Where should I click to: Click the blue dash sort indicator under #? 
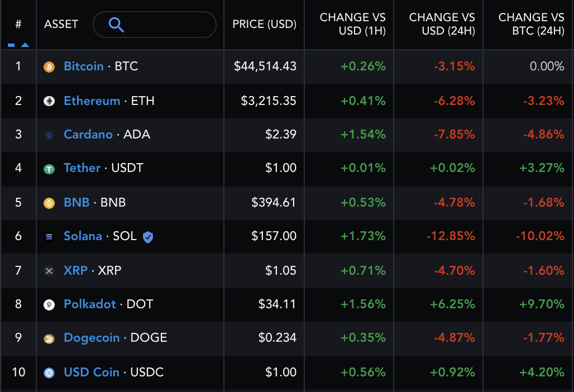click(11, 45)
